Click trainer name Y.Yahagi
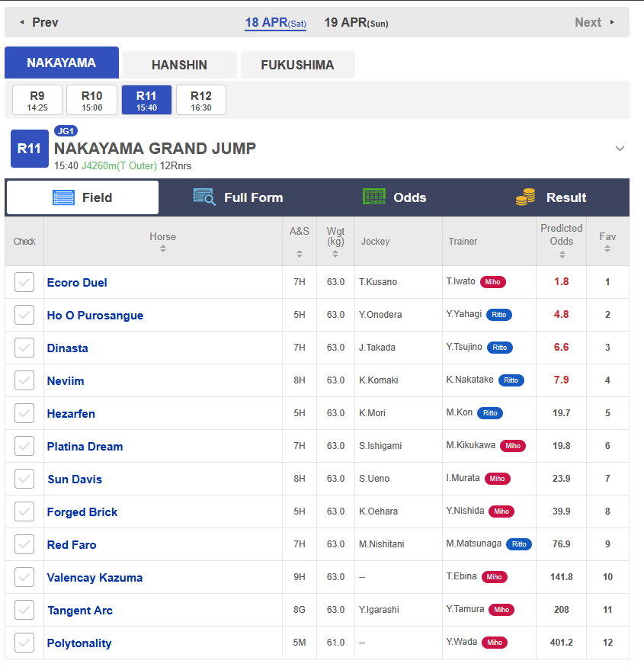This screenshot has width=644, height=667. coord(464,314)
